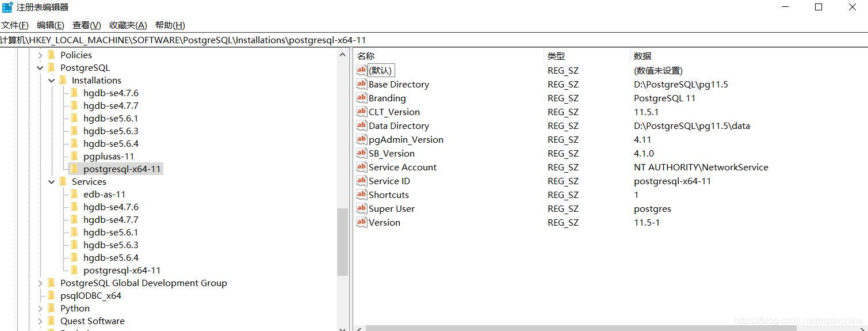This screenshot has height=331, width=868.
Task: Select hgdb-se5.6.4 under Services
Action: 111,257
